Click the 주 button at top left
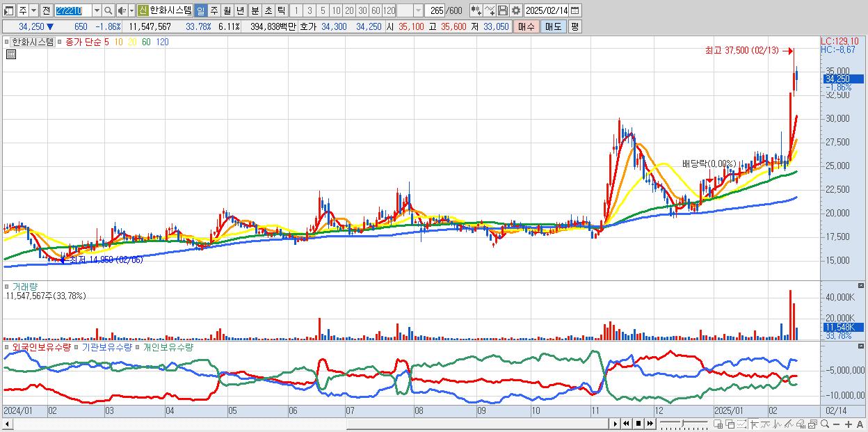868x432 pixels. pos(22,10)
